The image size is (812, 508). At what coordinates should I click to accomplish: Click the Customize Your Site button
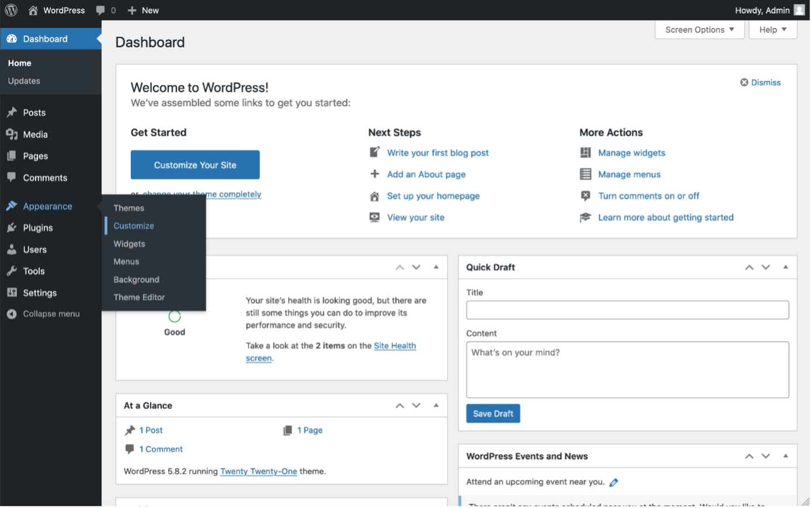[x=195, y=165]
